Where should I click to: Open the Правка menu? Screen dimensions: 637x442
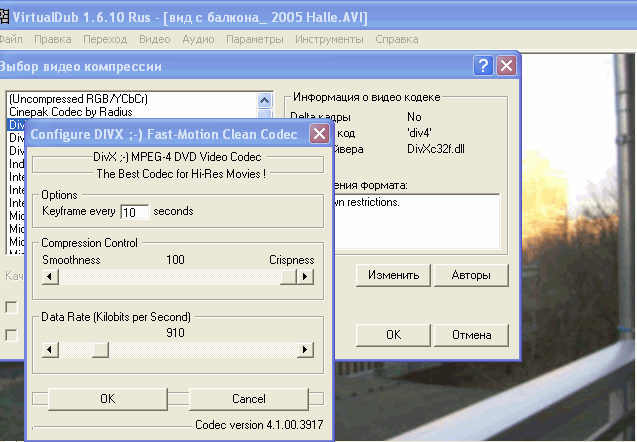click(x=53, y=39)
